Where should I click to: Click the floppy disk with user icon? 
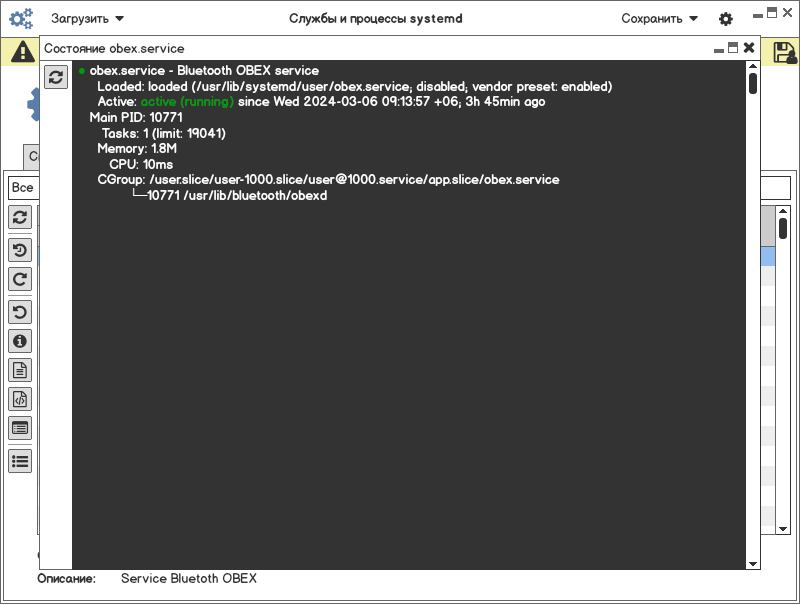pyautogui.click(x=785, y=53)
